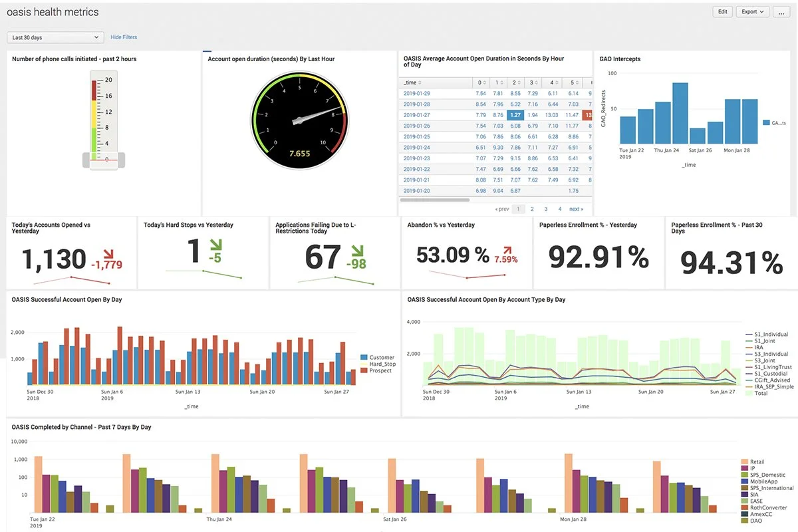
Task: Click the Hide Filters link
Action: click(x=124, y=37)
